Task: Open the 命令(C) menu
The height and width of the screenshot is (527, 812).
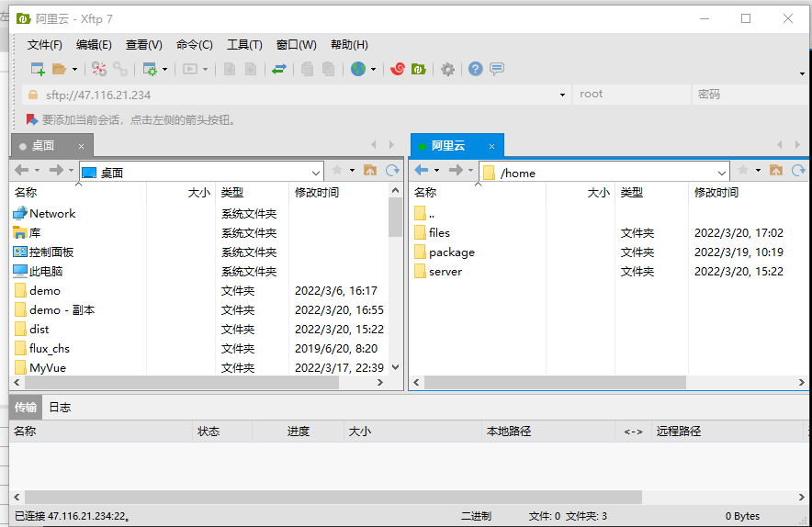Action: tap(194, 45)
